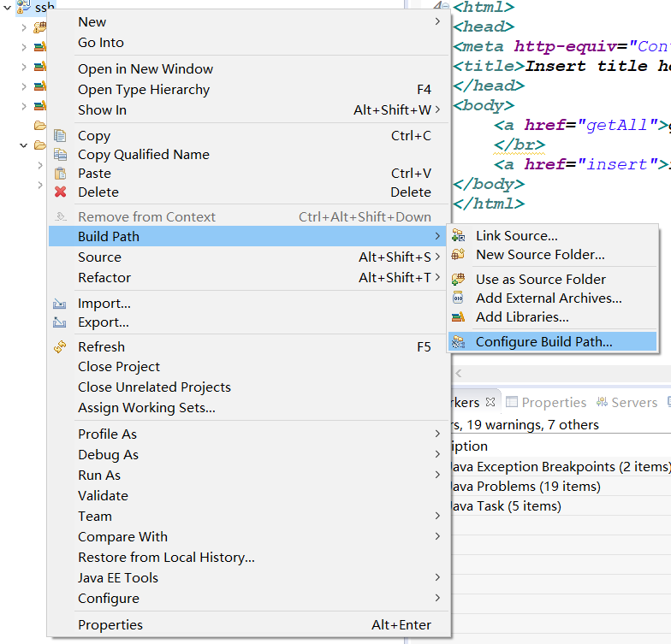
Task: Open the Source submenu arrow
Action: (437, 257)
